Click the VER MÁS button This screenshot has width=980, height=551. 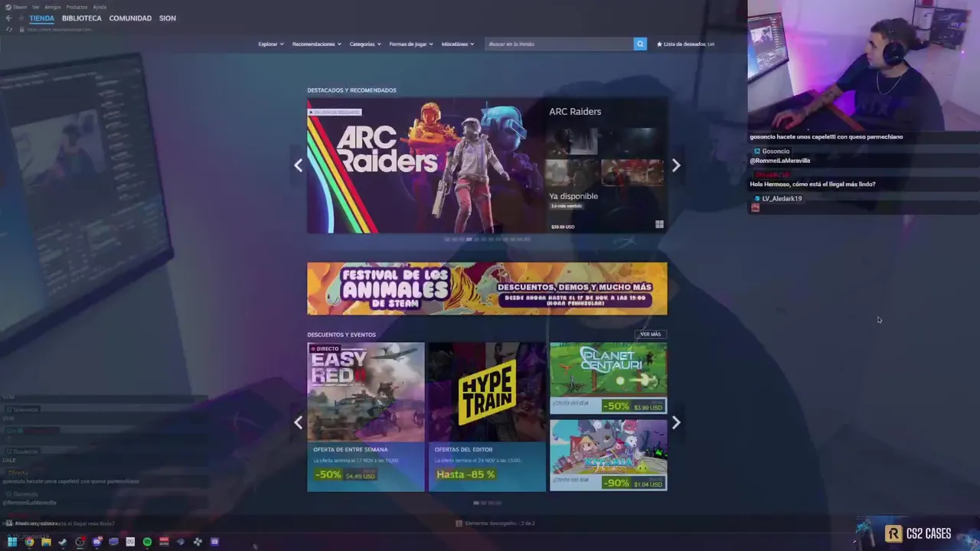tap(650, 334)
